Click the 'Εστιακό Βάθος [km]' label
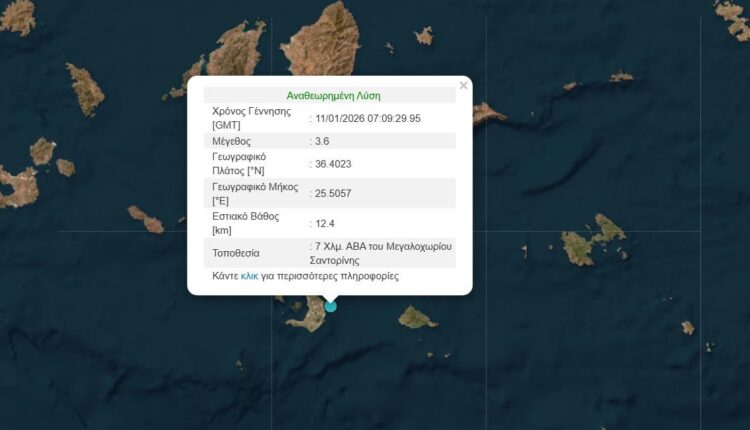 click(x=246, y=222)
